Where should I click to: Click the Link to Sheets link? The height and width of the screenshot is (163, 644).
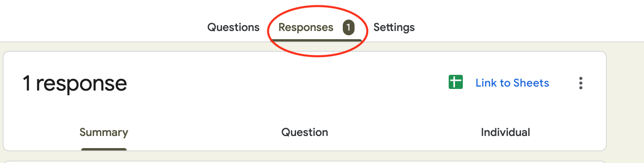pos(512,83)
